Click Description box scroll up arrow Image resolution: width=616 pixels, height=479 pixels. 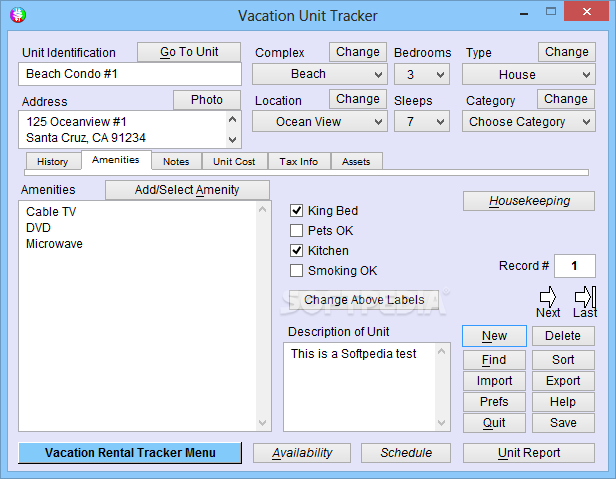[x=442, y=351]
